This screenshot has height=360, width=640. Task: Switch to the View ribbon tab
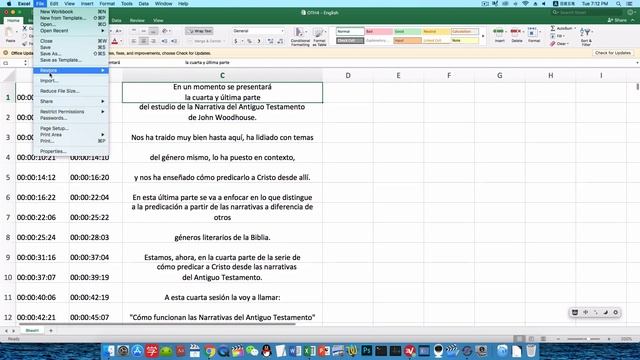click(158, 20)
